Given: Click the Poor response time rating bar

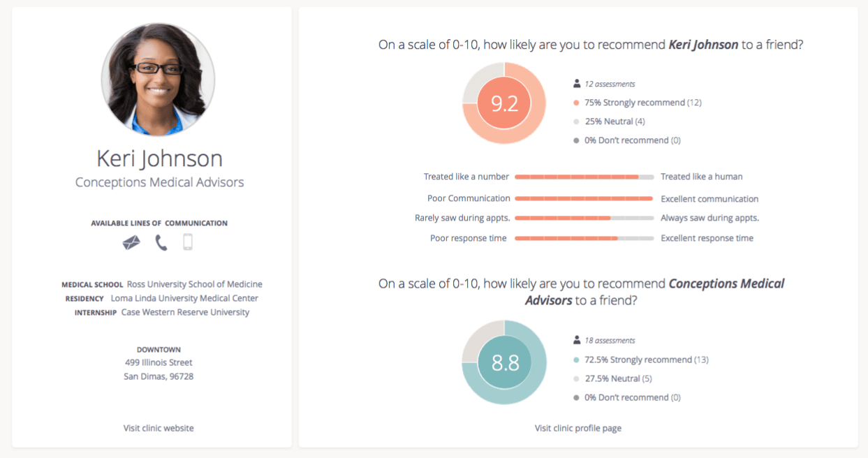Looking at the screenshot, I should 584,239.
